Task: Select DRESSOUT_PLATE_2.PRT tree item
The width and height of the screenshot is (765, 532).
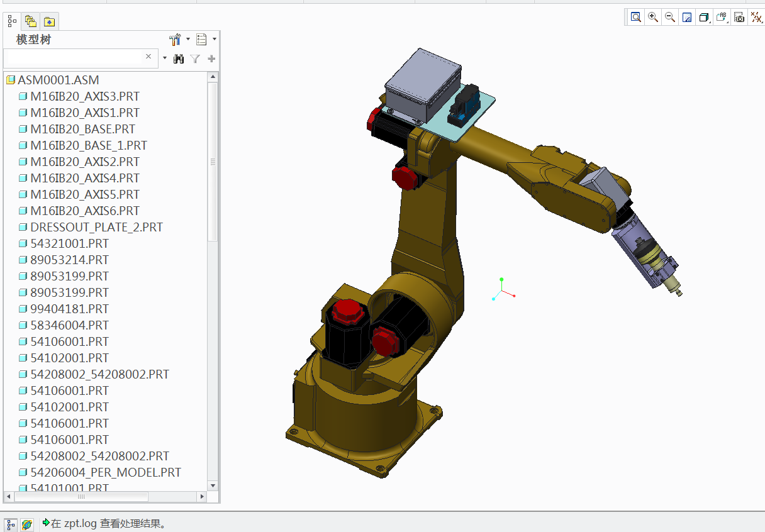Action: click(x=96, y=227)
